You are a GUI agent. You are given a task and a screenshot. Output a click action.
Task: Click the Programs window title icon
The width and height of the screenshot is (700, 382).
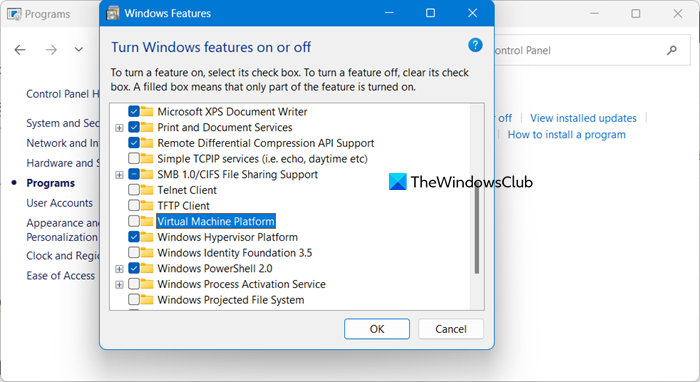[14, 14]
